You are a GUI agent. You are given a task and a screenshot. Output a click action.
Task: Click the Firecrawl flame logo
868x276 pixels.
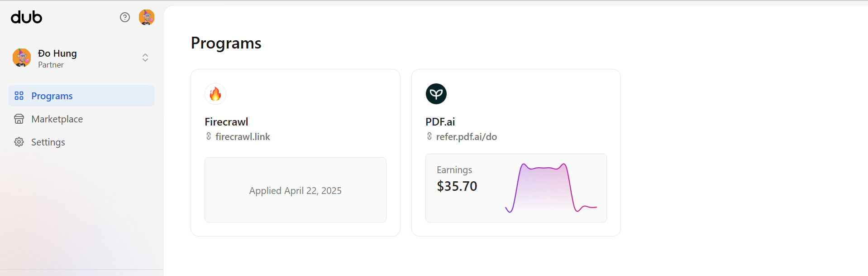(x=215, y=94)
